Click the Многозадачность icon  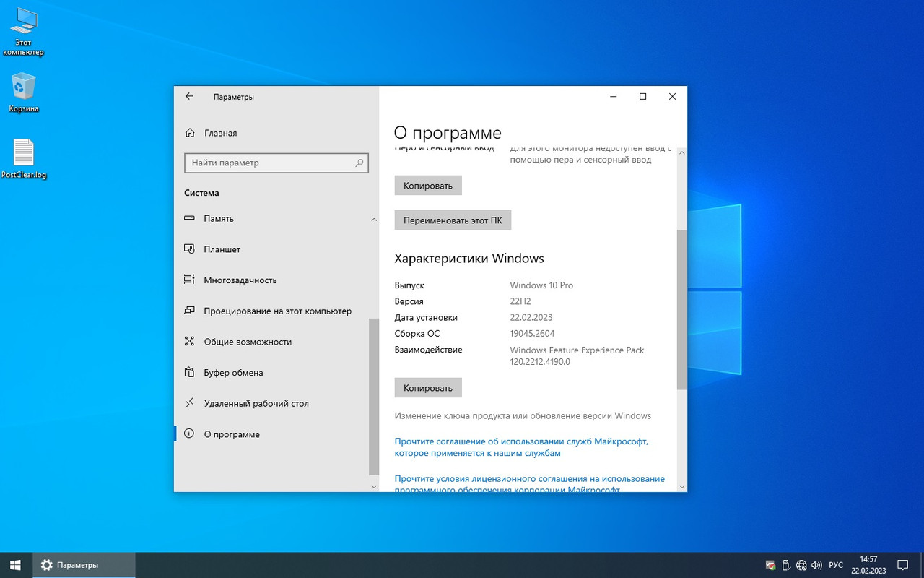tap(189, 280)
